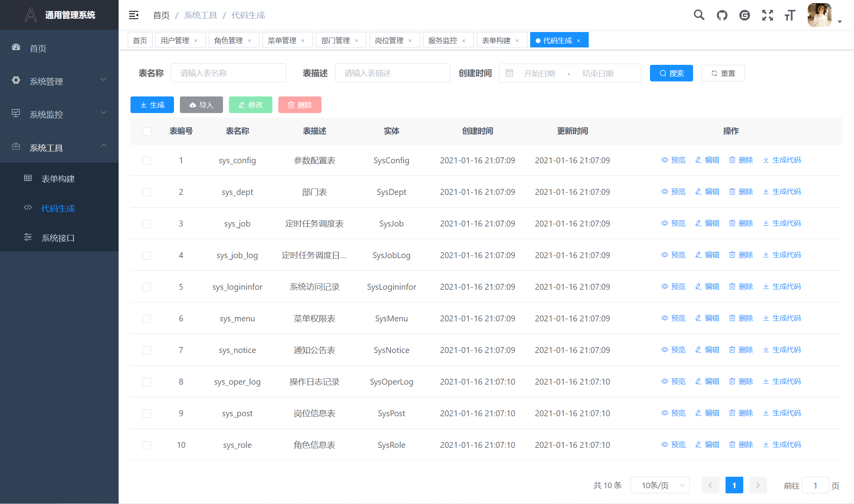This screenshot has width=854, height=504.
Task: Edit the sys_menu table
Action: [x=707, y=318]
